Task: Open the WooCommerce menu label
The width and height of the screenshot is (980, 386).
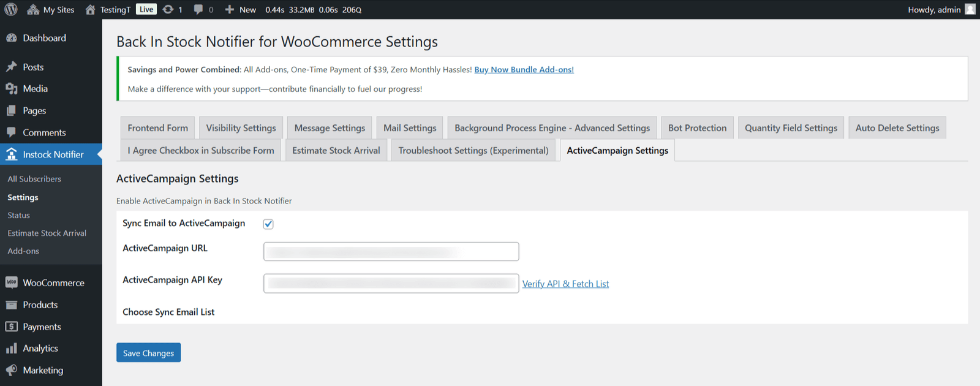Action: (54, 282)
